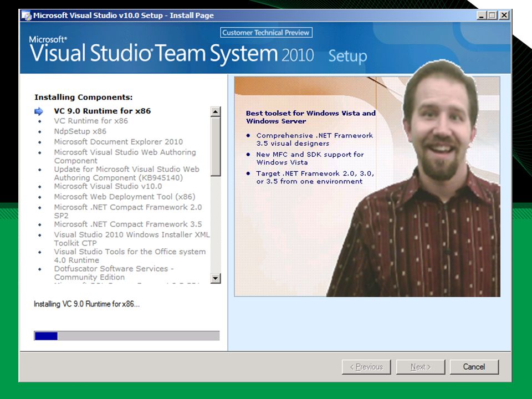Select 'Dotfuscator Software Services' entry

coord(114,273)
